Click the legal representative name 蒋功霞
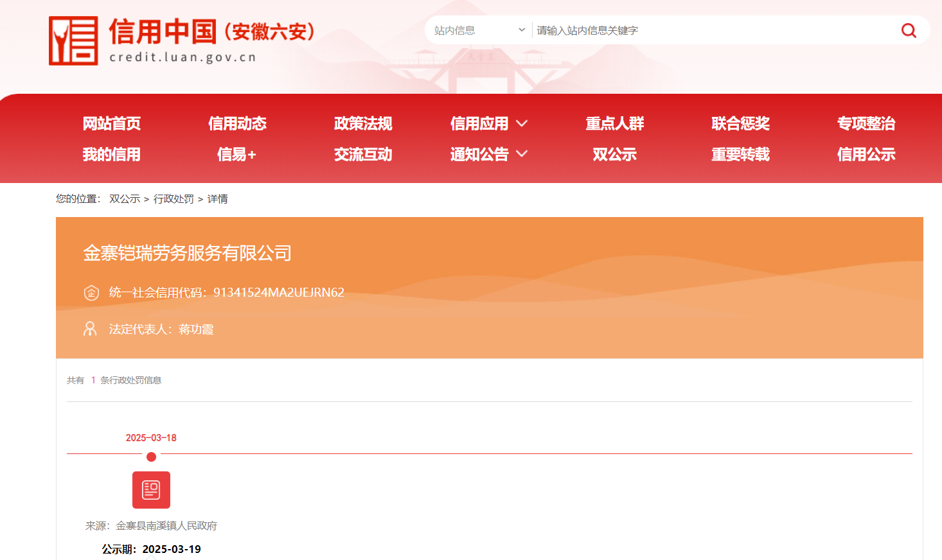942x560 pixels. (x=196, y=329)
